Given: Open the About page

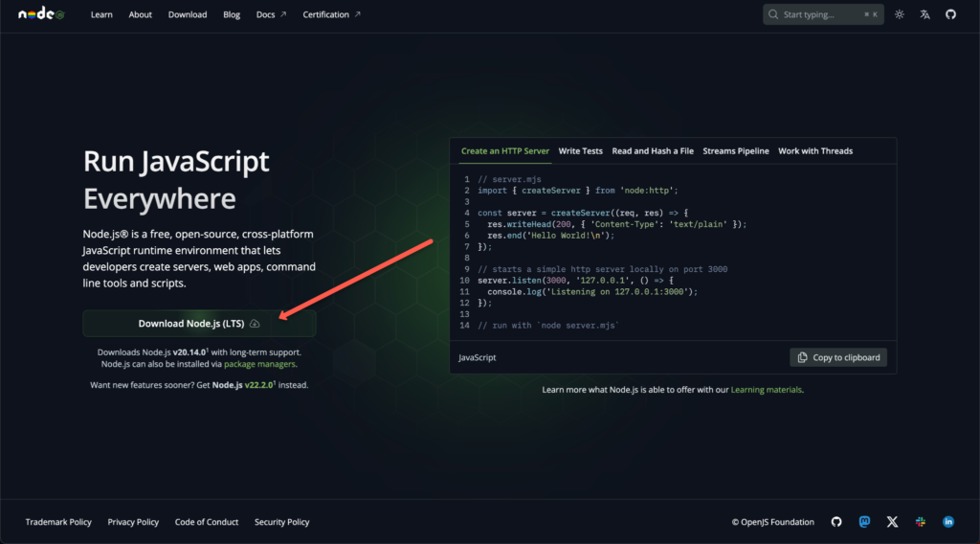Looking at the screenshot, I should (140, 14).
